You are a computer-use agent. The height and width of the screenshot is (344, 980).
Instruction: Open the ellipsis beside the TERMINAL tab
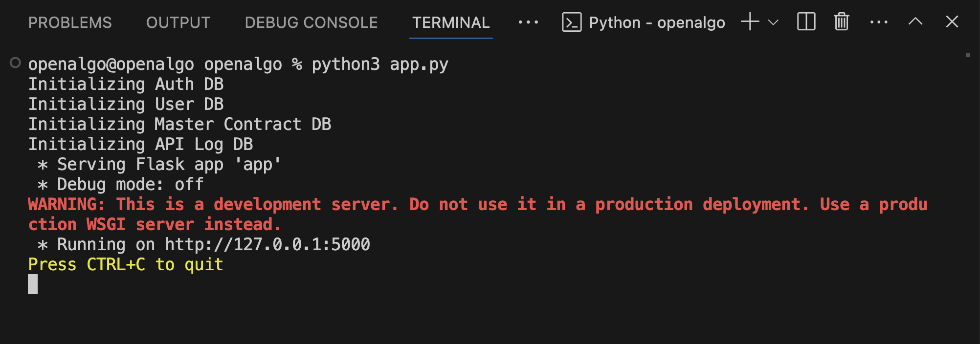[x=528, y=22]
